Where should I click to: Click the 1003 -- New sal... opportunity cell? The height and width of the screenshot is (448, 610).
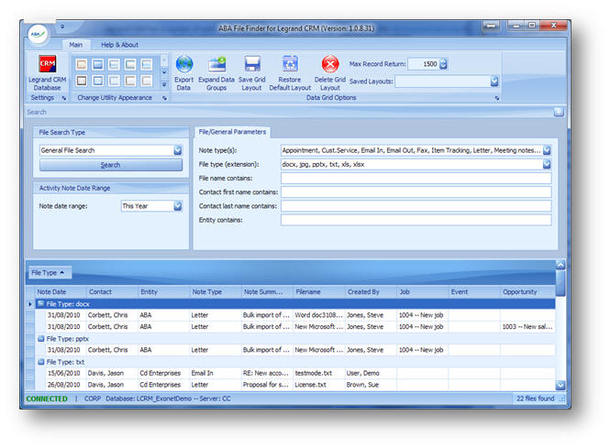coord(527,327)
